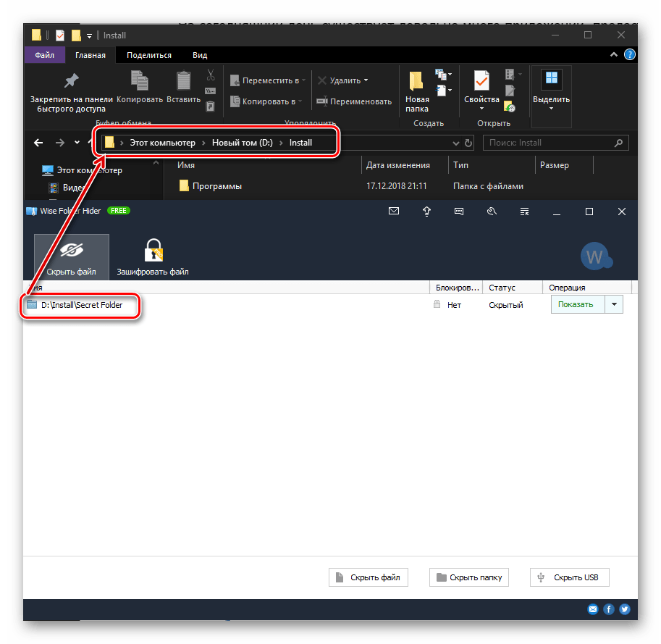This screenshot has height=644, width=661.
Task: Click the bottom Скрыть файл button
Action: (x=368, y=577)
